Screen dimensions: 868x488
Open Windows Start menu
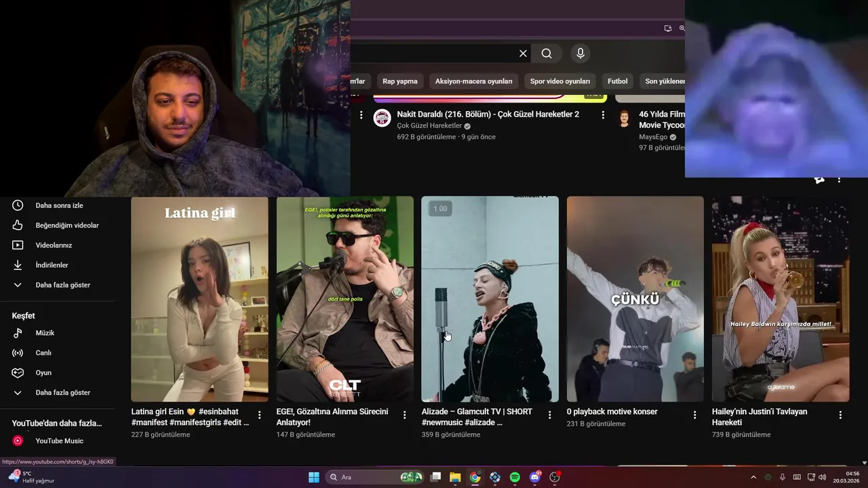tap(314, 477)
